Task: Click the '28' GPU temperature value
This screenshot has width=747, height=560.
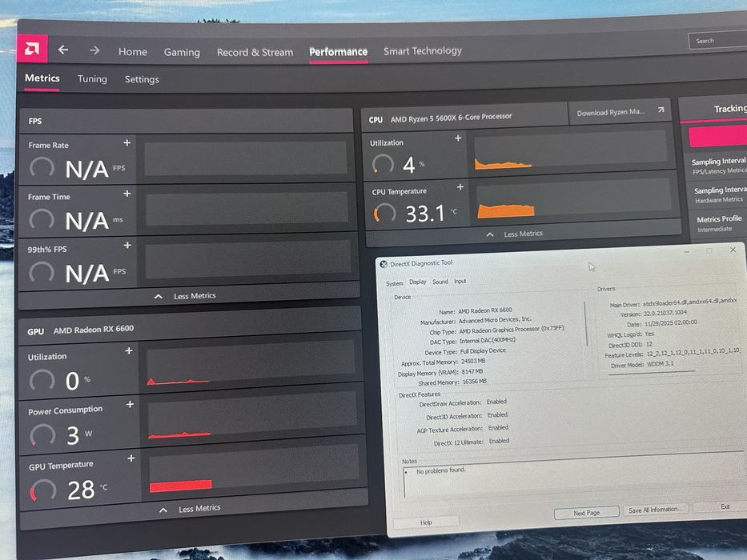Action: [81, 490]
